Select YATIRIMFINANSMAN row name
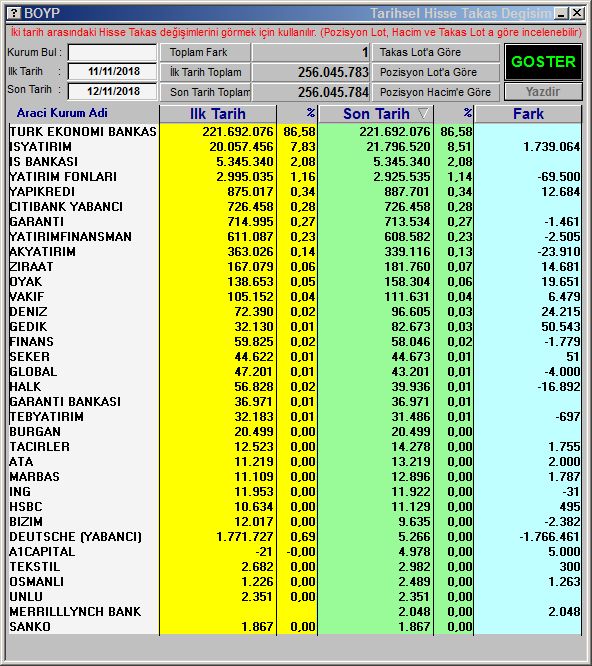 70,237
